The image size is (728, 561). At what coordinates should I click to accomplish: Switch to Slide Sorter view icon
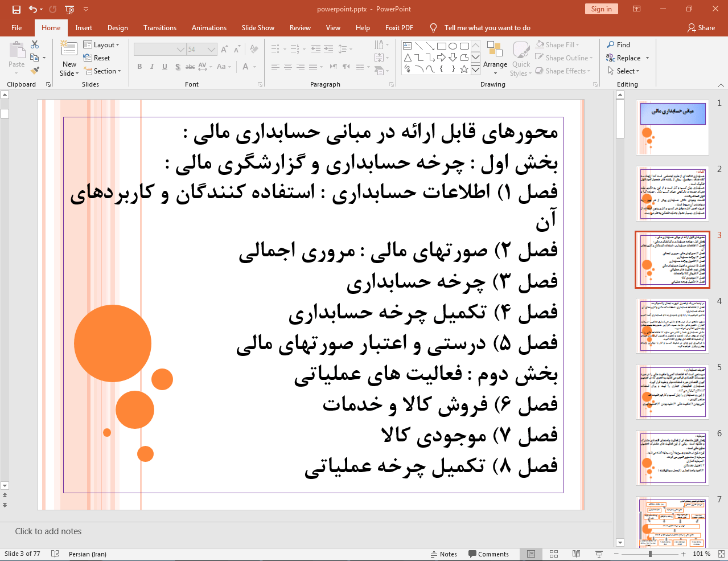pyautogui.click(x=553, y=554)
